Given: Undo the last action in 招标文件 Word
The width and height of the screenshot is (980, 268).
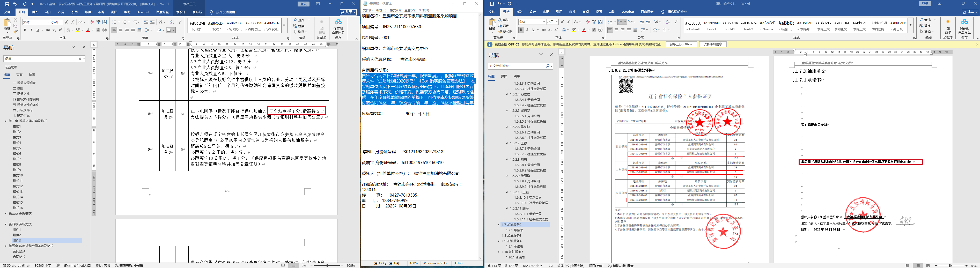Looking at the screenshot, I should pos(15,4).
